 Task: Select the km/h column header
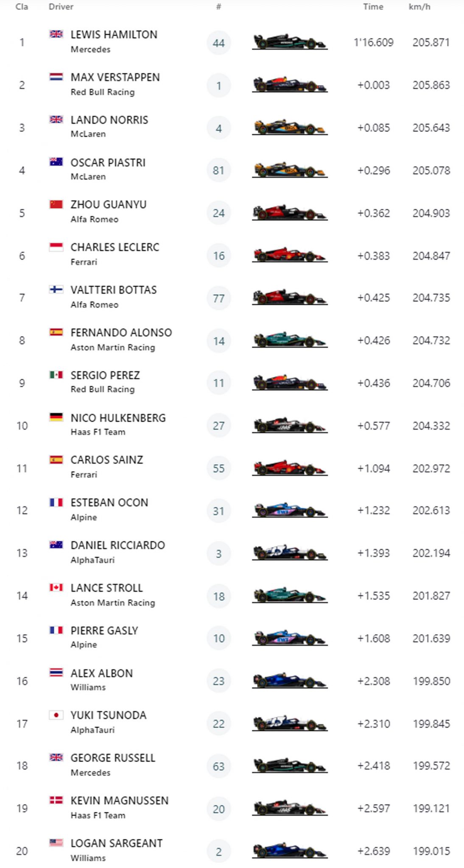click(419, 7)
